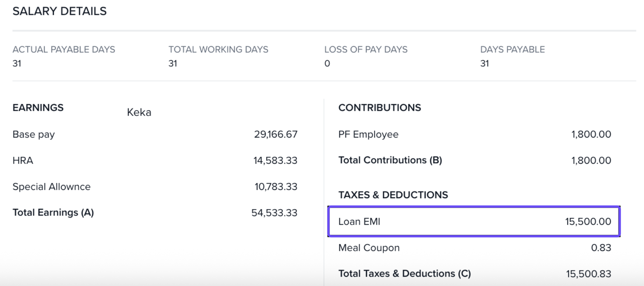Viewport: 644px width, 286px height.
Task: Click the highlighted Loan EMI row
Action: coord(473,221)
